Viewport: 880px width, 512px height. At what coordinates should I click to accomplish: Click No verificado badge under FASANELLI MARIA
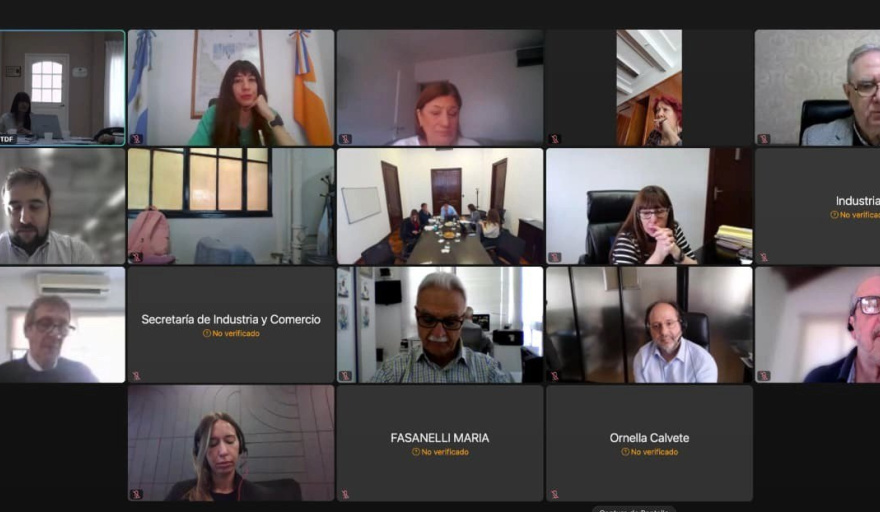440,452
